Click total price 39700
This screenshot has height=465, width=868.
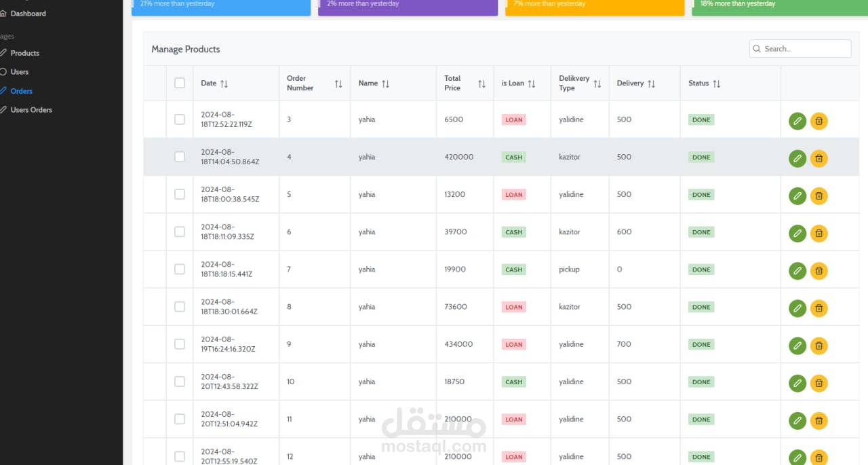coord(456,232)
